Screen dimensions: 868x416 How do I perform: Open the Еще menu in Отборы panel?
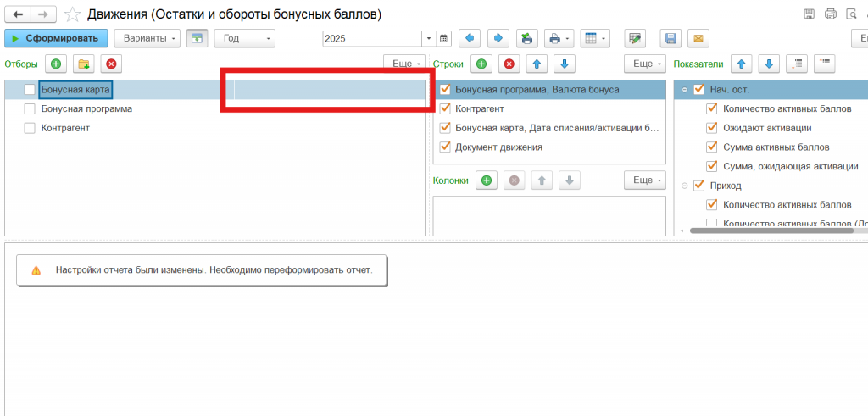(x=404, y=64)
